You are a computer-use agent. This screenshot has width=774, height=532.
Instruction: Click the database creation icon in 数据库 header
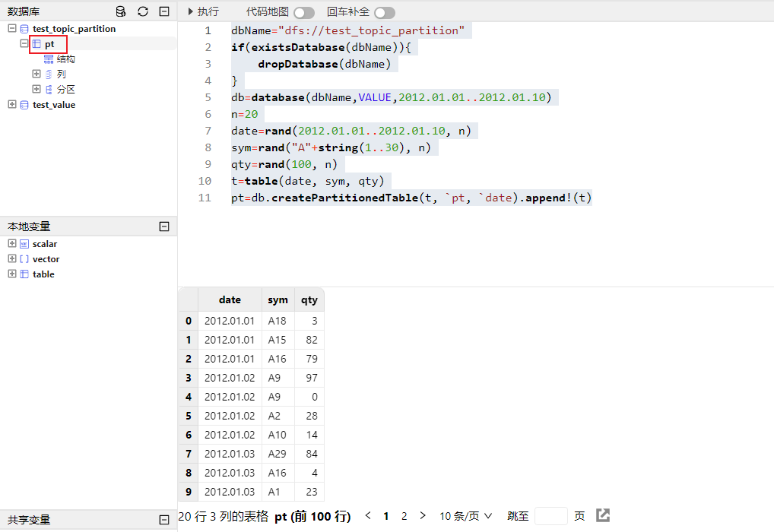click(x=121, y=11)
